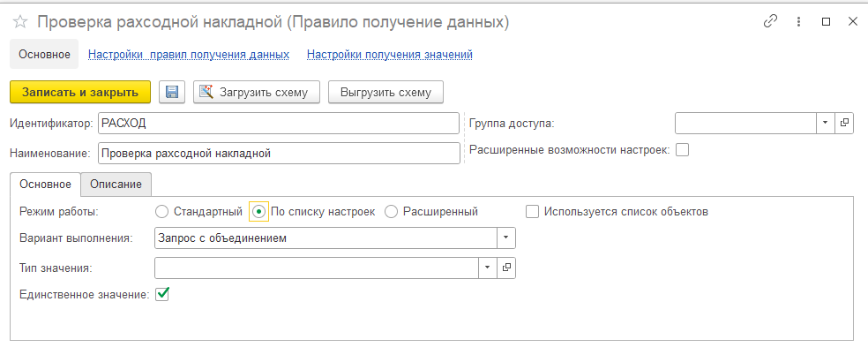
Task: Click the form title Проверка расходной накладной
Action: pyautogui.click(x=273, y=22)
